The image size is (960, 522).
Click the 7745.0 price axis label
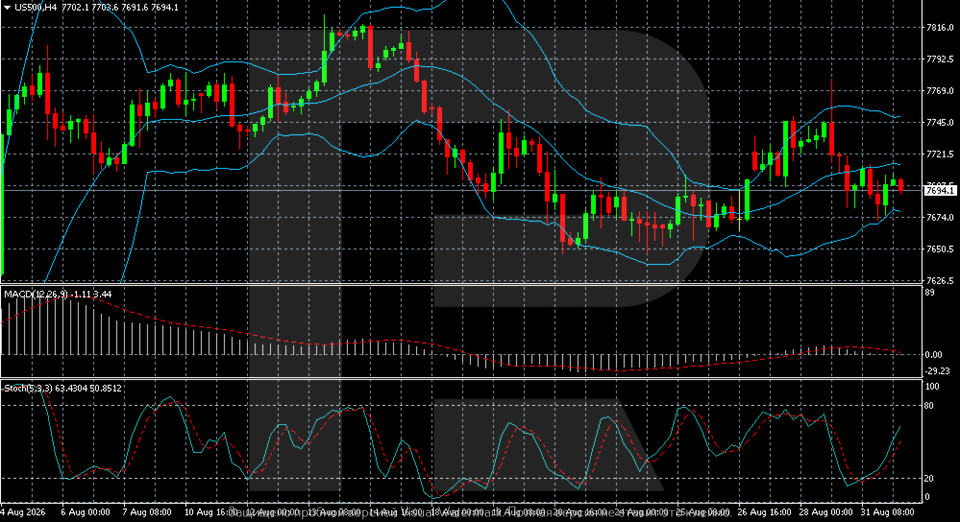click(x=940, y=122)
